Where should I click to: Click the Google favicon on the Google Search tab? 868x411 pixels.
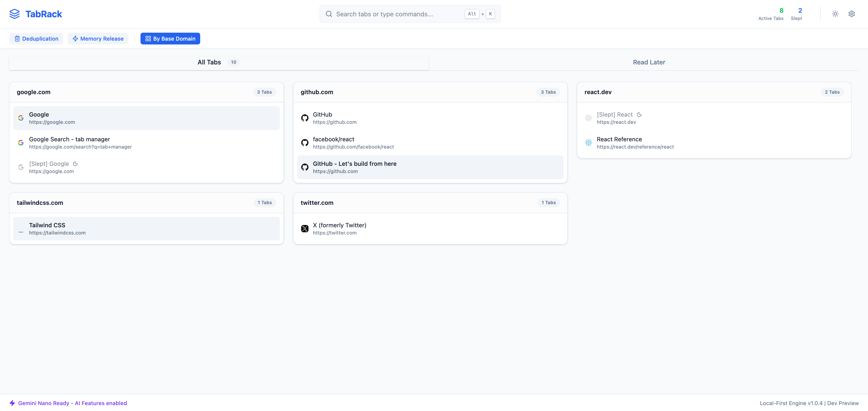[x=21, y=143]
